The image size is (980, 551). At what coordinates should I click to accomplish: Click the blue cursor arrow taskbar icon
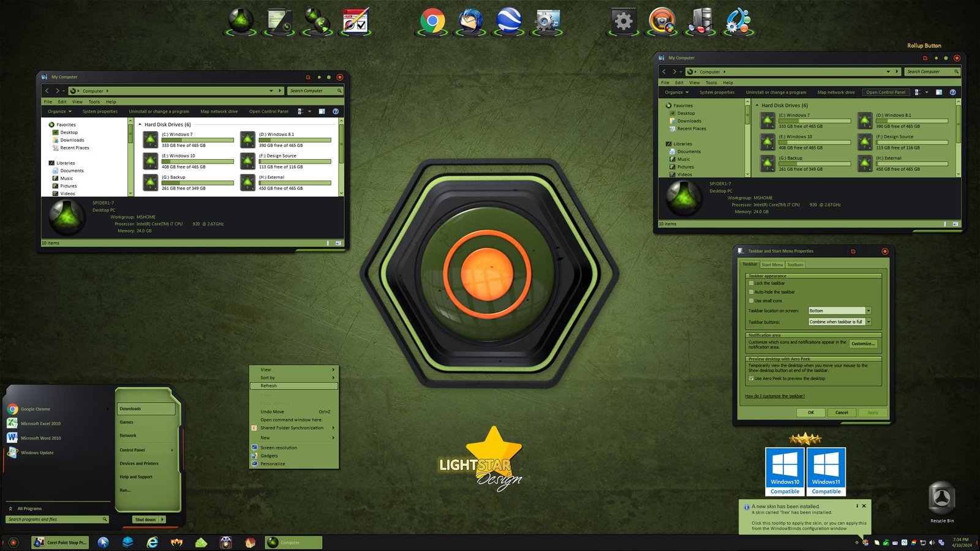click(103, 542)
